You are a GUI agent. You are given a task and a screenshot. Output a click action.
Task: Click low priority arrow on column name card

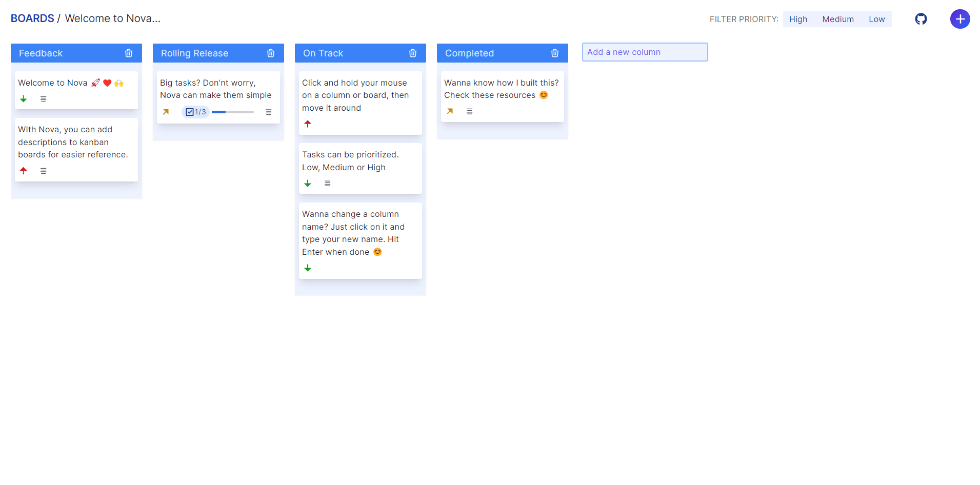[308, 268]
